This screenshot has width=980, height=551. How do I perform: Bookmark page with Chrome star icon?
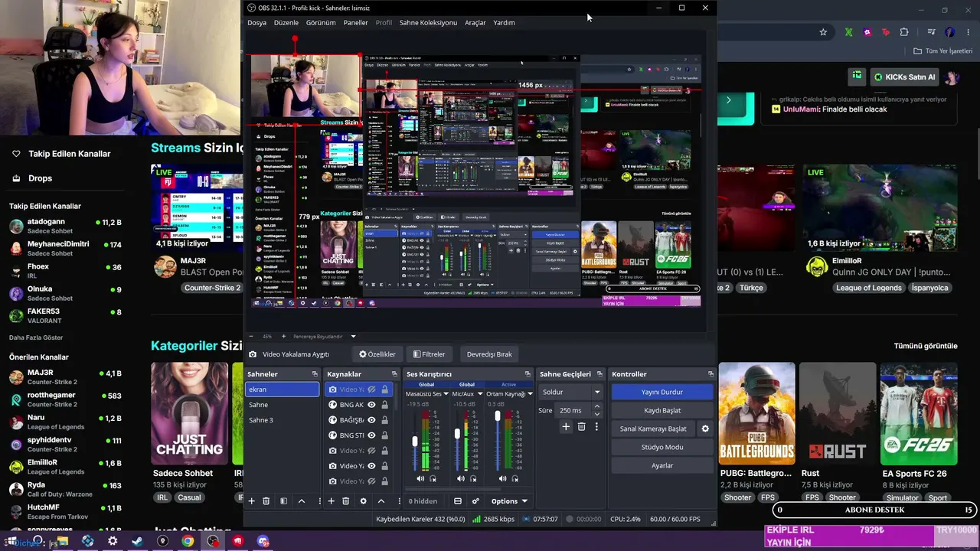(x=823, y=32)
